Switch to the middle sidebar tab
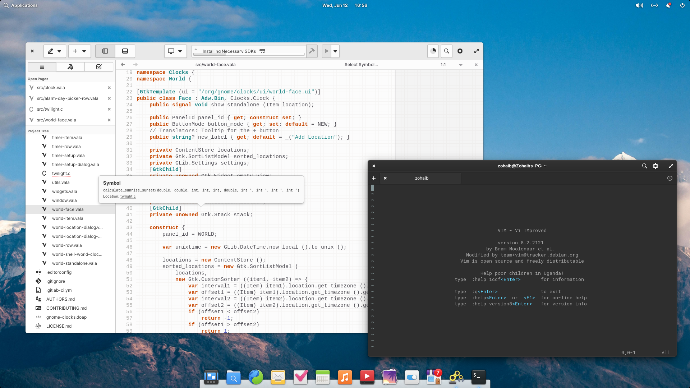This screenshot has width=690, height=388. coord(70,67)
